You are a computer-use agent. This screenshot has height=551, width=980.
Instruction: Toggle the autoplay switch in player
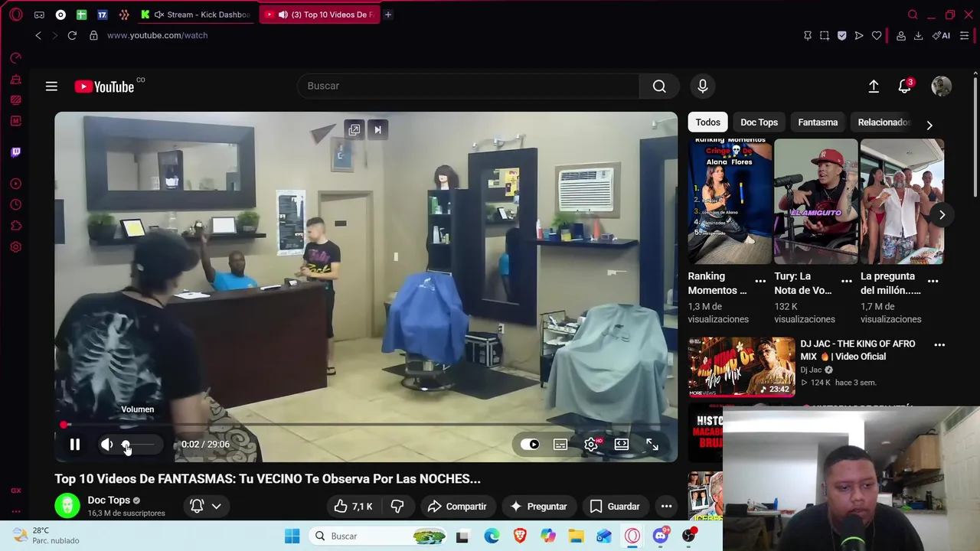(x=530, y=444)
